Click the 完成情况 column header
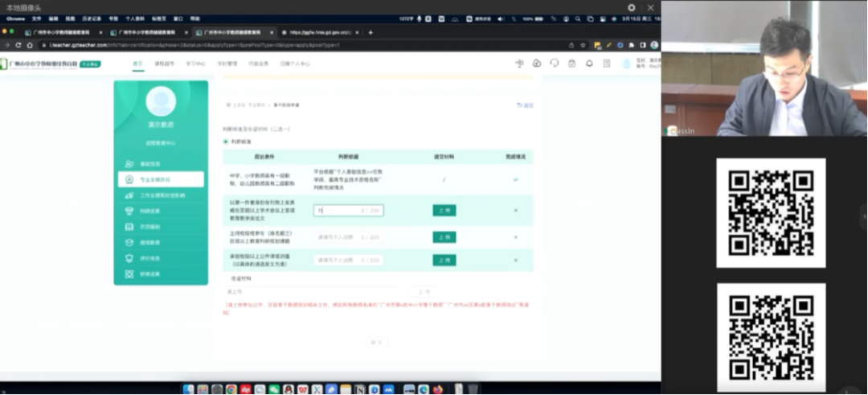 pyautogui.click(x=515, y=157)
